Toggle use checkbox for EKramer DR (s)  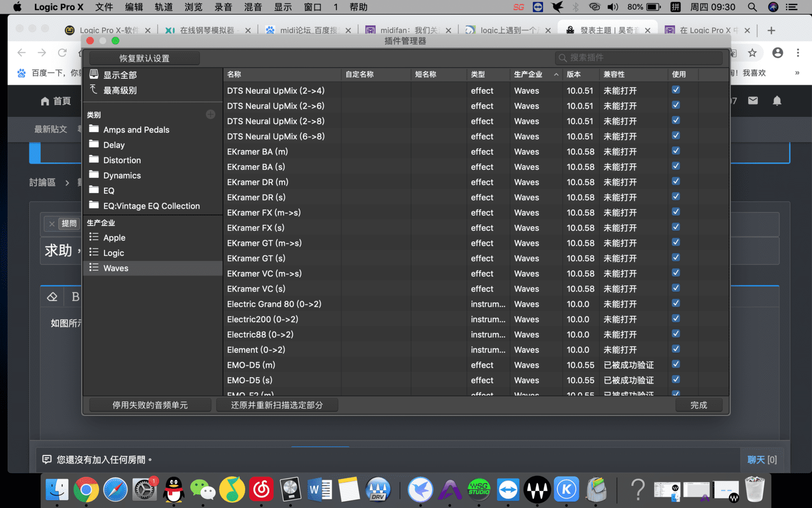coord(675,197)
